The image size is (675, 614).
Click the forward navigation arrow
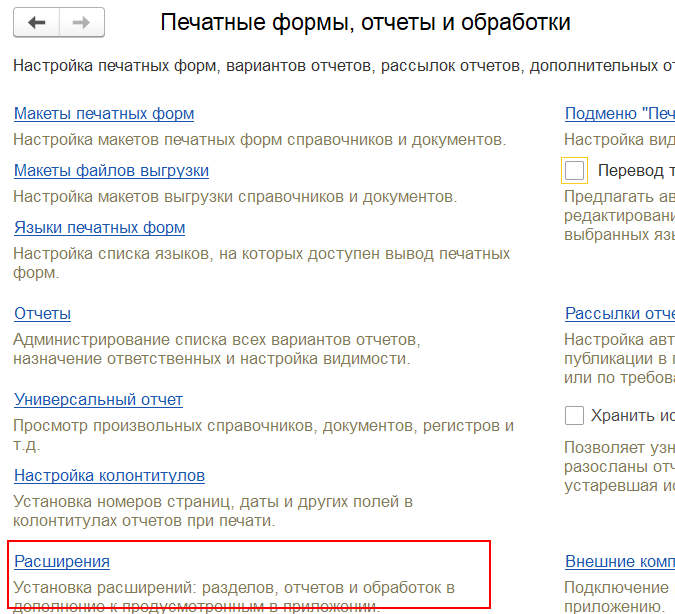(82, 22)
